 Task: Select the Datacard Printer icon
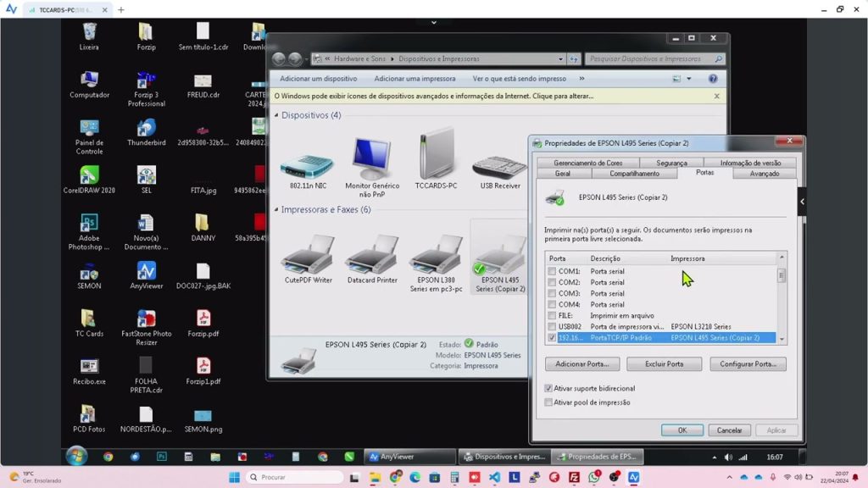point(371,255)
